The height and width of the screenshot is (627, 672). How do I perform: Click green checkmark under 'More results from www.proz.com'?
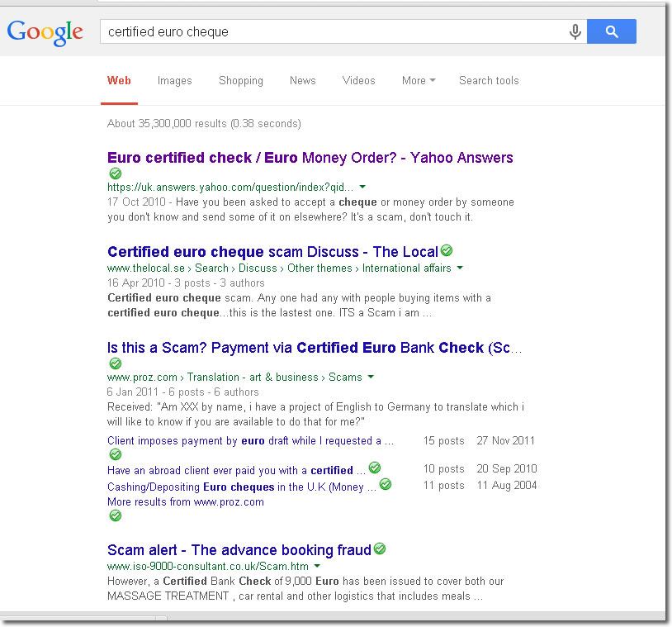coord(116,515)
